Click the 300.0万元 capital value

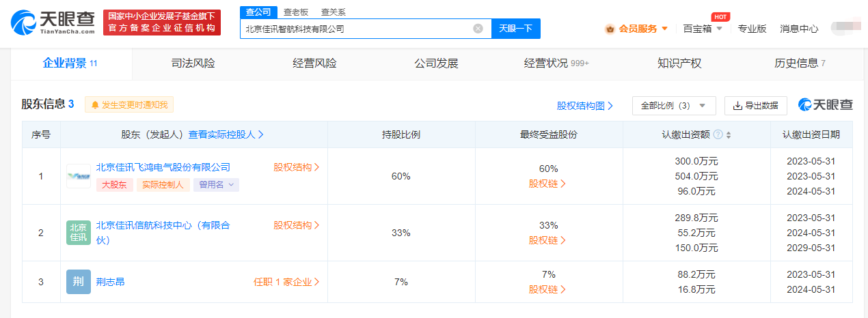click(696, 161)
